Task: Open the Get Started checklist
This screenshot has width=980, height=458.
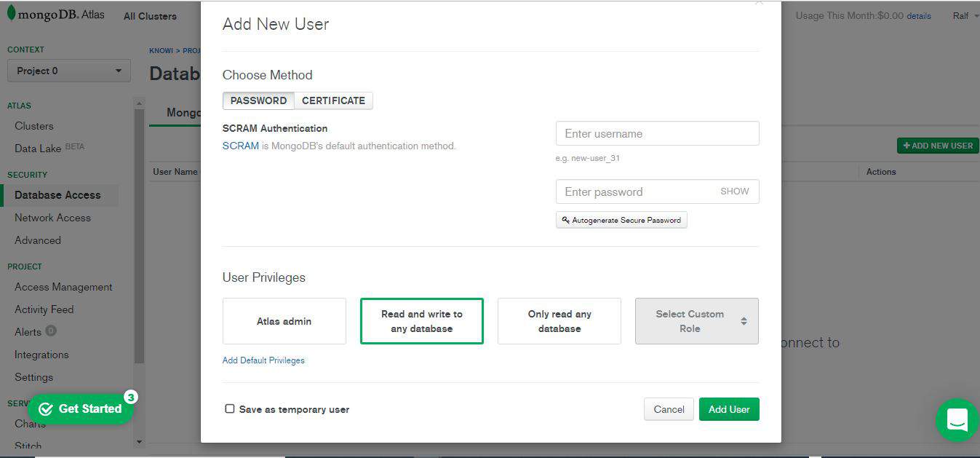Action: coord(81,408)
